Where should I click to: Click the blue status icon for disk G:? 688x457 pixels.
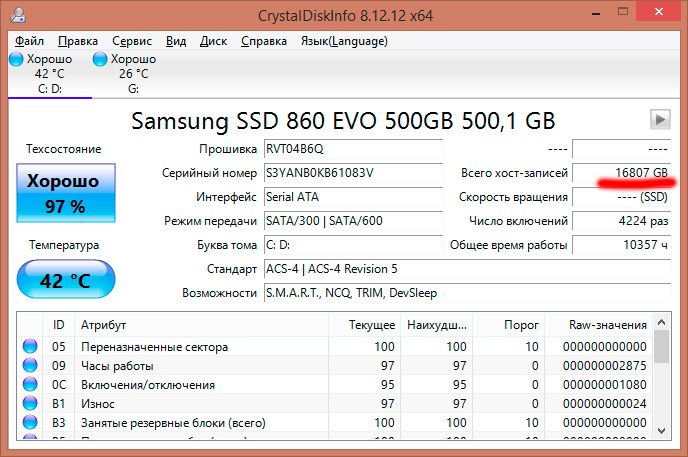click(100, 59)
